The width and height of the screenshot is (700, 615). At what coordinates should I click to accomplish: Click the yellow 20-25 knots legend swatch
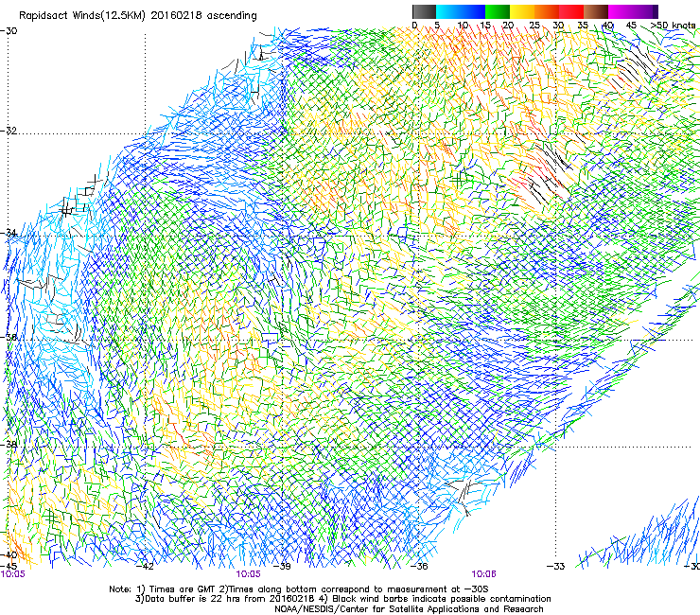click(x=521, y=11)
